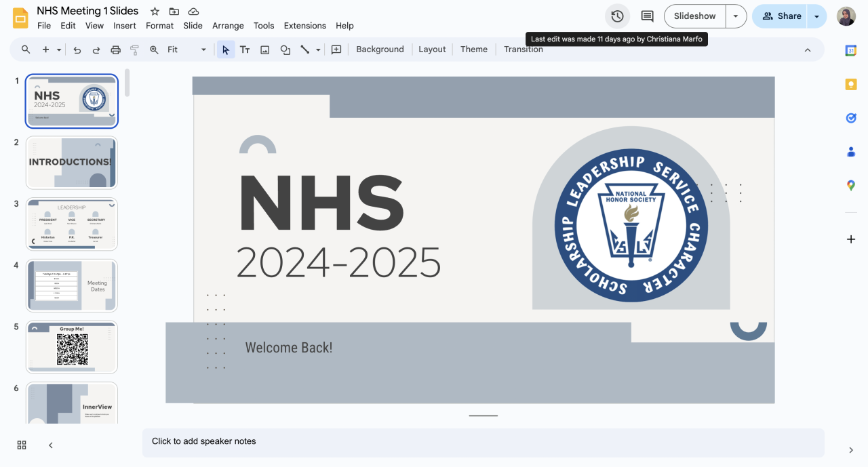868x467 pixels.
Task: Open new slide layout dropdown arrow
Action: [x=59, y=49]
